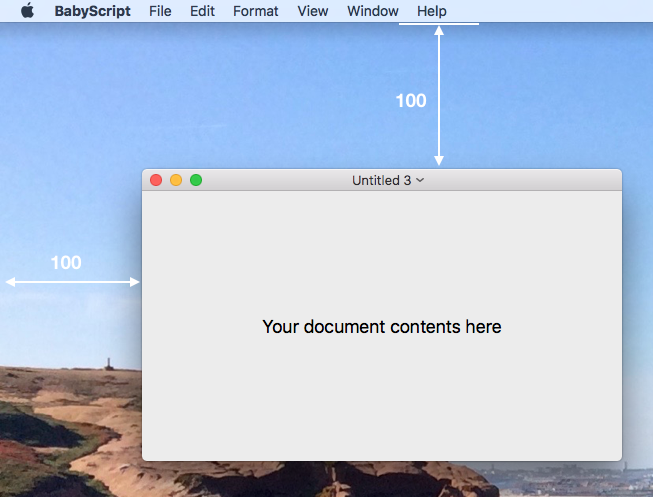Image resolution: width=653 pixels, height=497 pixels.
Task: Open the File menu
Action: tap(160, 11)
